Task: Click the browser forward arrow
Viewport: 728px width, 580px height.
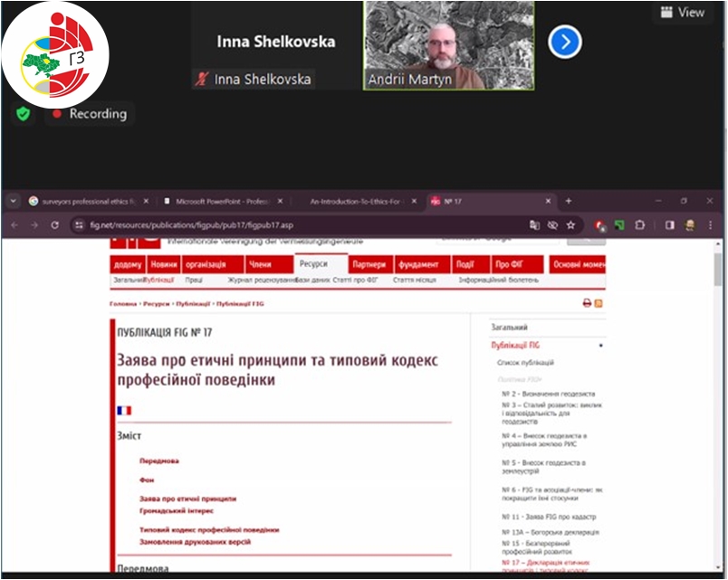Action: 34,225
